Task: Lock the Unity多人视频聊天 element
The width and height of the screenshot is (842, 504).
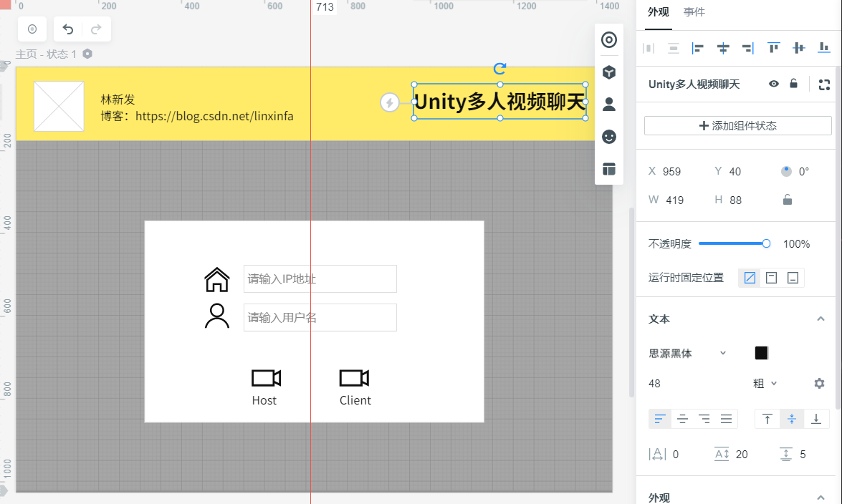Action: 793,84
